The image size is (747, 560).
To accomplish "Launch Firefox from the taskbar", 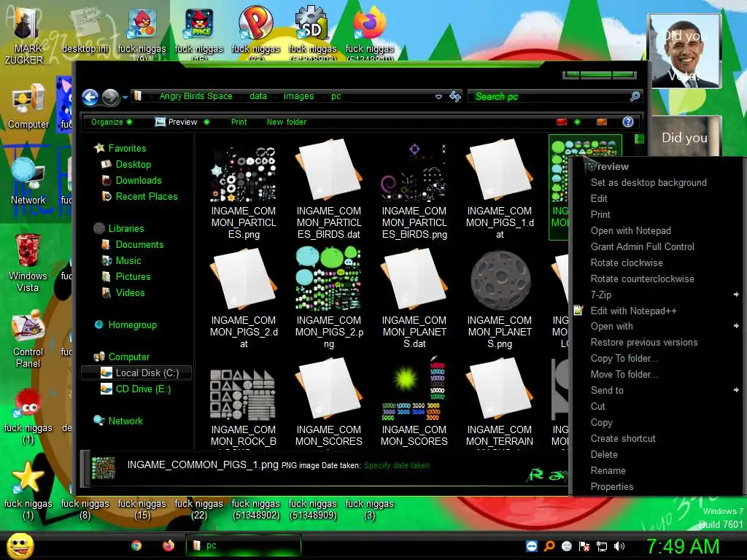I will pos(169,545).
